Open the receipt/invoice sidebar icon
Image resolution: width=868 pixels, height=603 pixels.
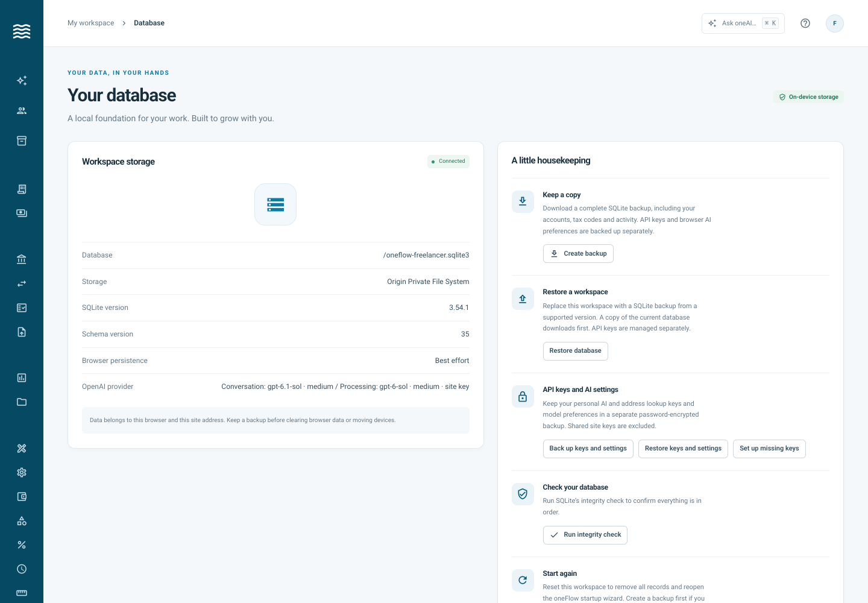[x=22, y=189]
